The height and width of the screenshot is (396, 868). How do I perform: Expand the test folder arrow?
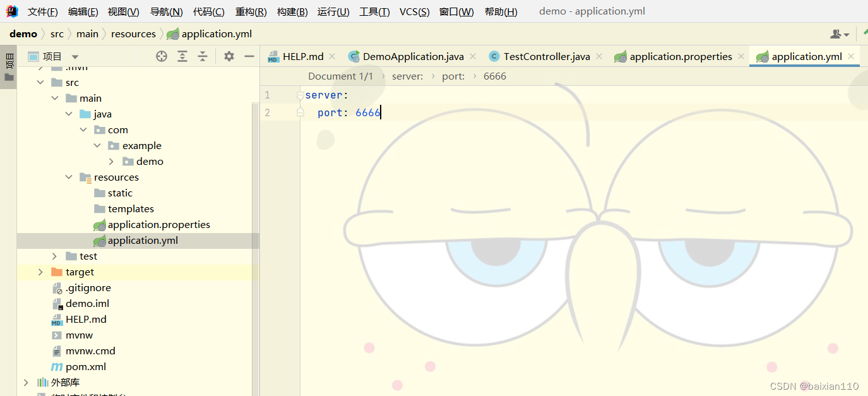click(55, 256)
